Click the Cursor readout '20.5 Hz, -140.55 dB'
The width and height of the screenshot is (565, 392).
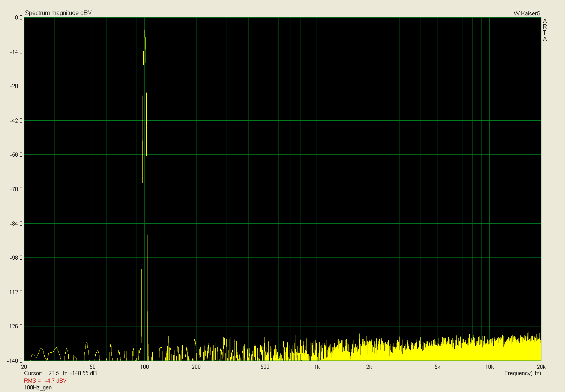(x=72, y=373)
